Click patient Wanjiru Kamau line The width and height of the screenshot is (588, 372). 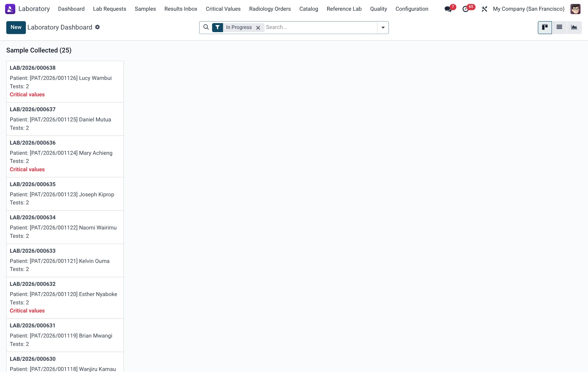(63, 369)
